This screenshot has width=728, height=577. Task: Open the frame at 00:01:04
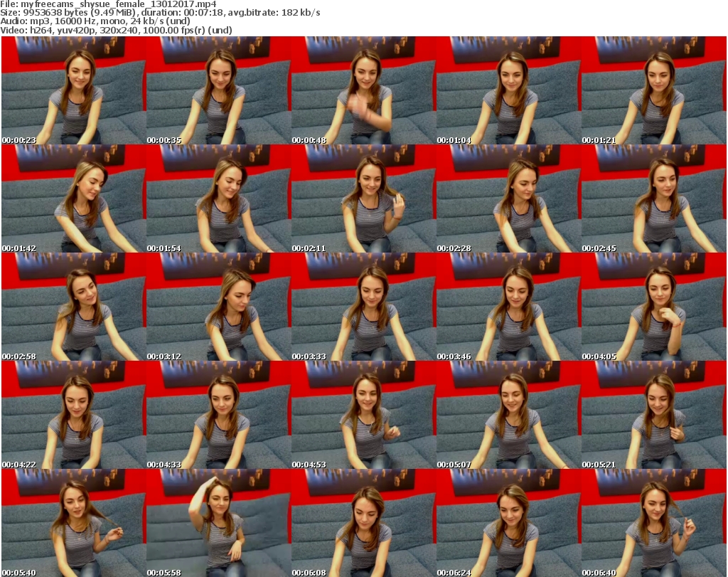point(508,90)
